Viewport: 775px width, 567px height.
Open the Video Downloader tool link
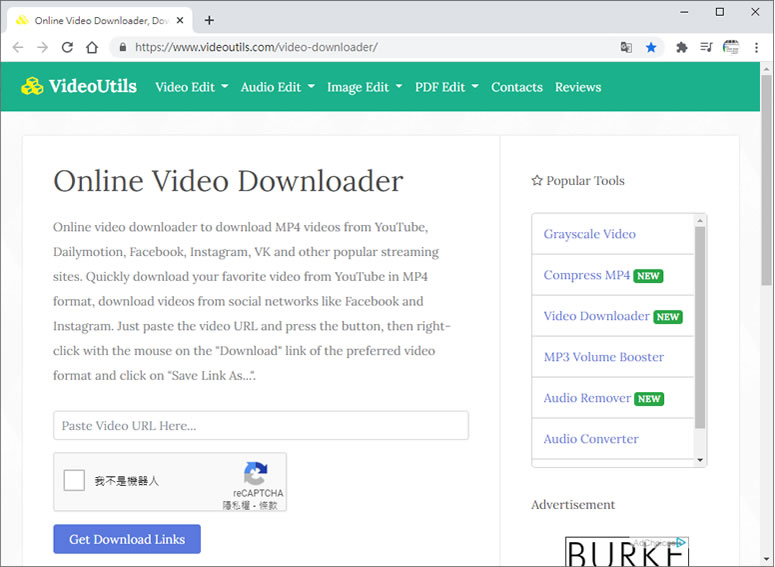coord(597,316)
